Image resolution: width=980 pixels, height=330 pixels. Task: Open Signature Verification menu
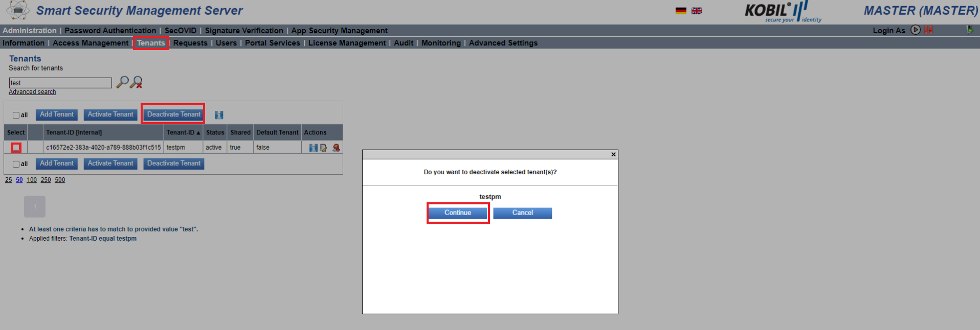click(x=244, y=31)
